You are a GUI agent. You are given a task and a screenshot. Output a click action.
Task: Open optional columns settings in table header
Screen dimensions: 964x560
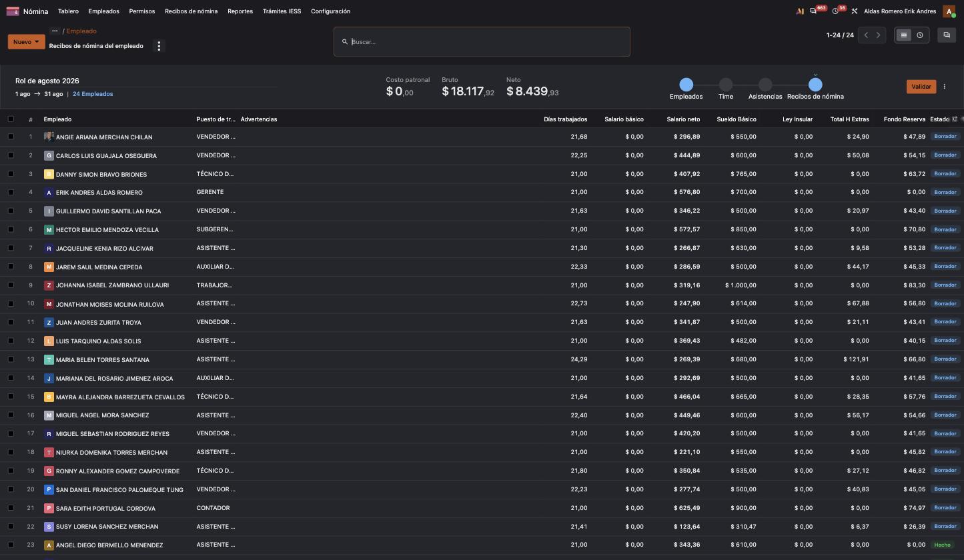tap(955, 119)
